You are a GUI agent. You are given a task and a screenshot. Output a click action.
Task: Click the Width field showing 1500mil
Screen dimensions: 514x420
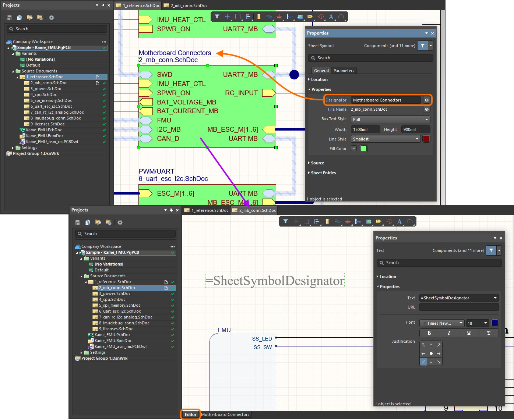(x=365, y=129)
